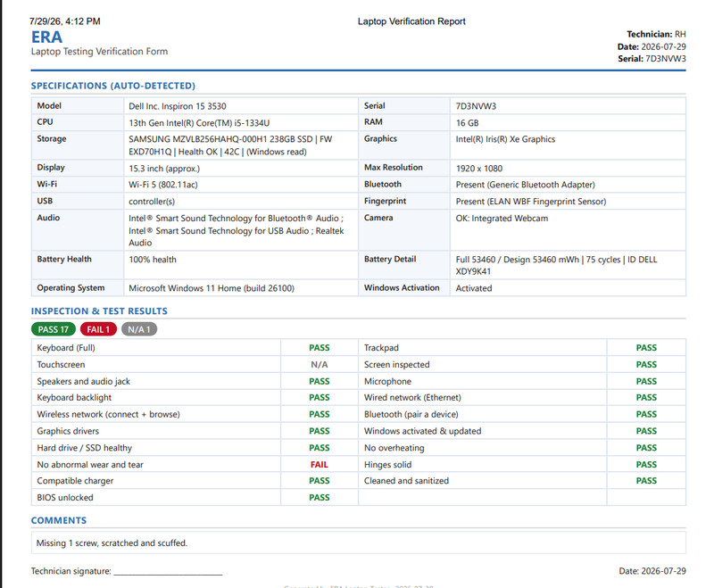The height and width of the screenshot is (588, 714).
Task: Click the 'Hard drive / SSD healthy' test name
Action: (84, 448)
